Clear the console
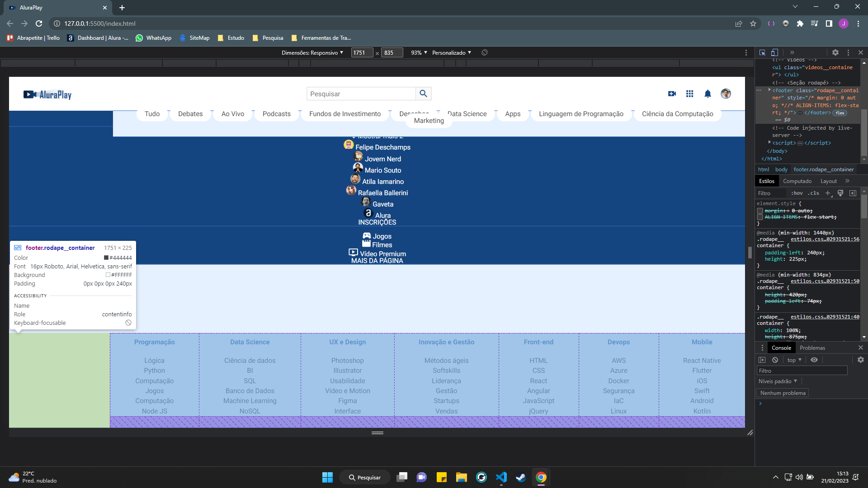This screenshot has width=868, height=488. click(x=775, y=360)
